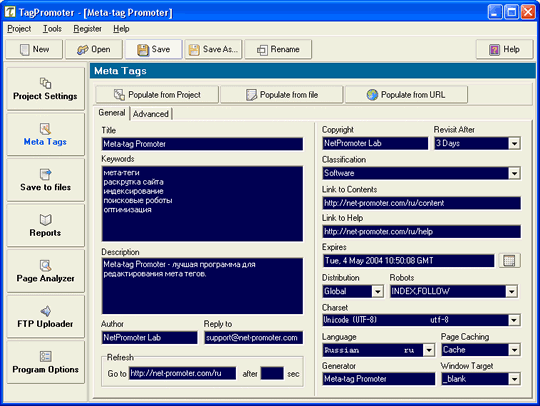Expand the Charset dropdown
The image size is (540, 406).
tap(514, 320)
